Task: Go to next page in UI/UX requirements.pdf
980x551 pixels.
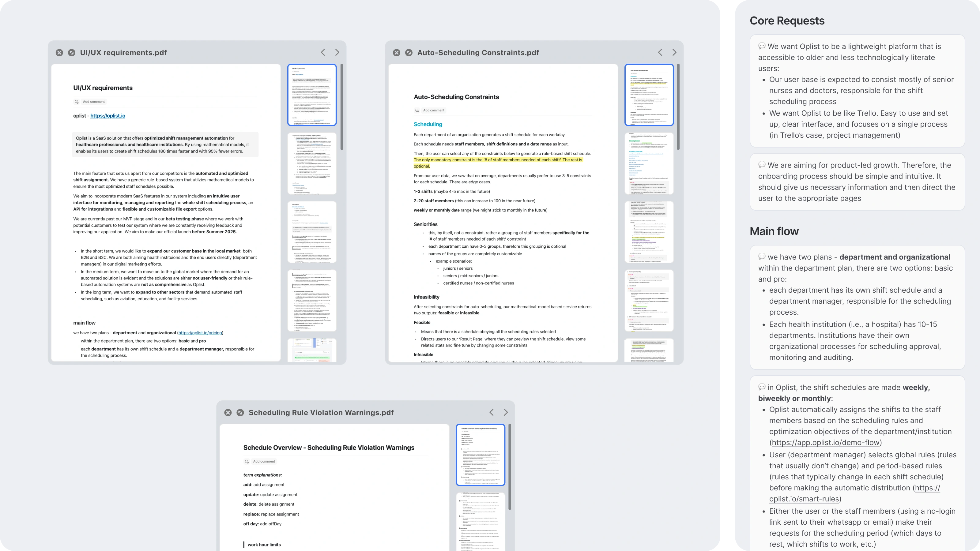Action: [337, 52]
